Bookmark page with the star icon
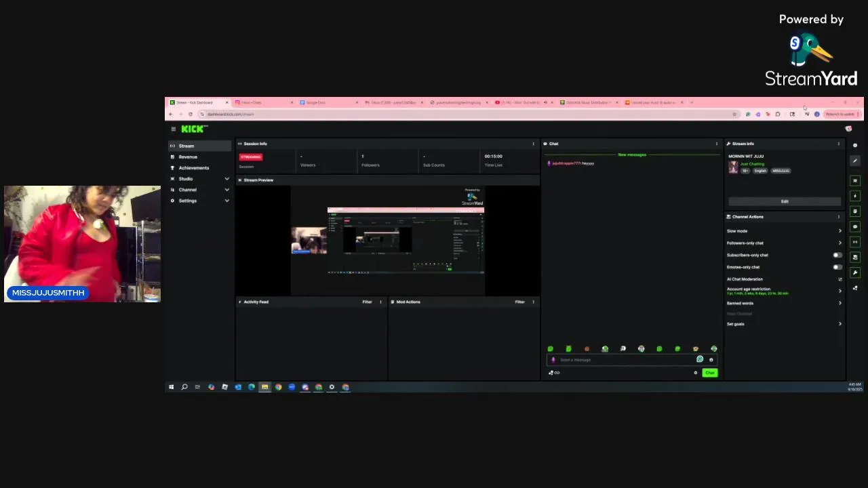 [734, 114]
